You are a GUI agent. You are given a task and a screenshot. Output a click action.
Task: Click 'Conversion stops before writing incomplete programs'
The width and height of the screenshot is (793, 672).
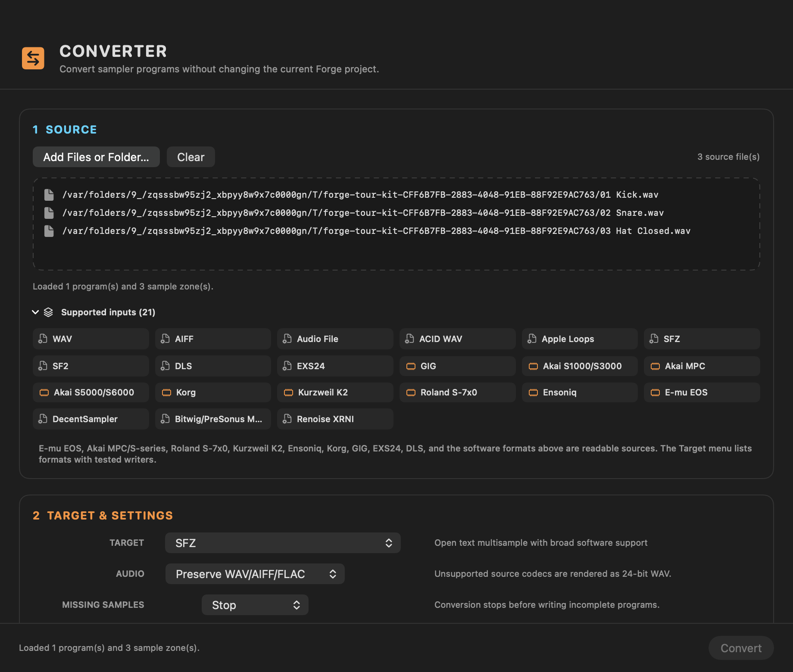click(x=547, y=605)
